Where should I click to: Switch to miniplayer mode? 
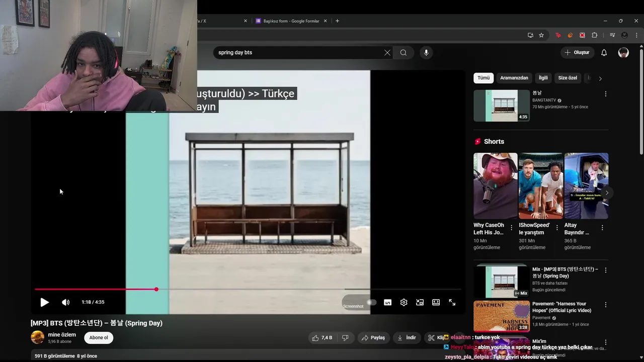420,302
